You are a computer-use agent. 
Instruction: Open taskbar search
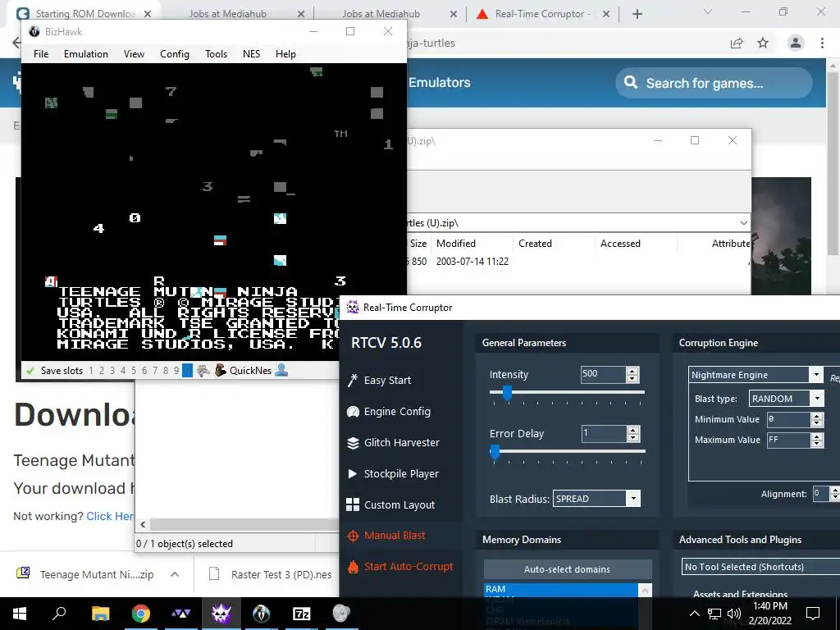(59, 613)
